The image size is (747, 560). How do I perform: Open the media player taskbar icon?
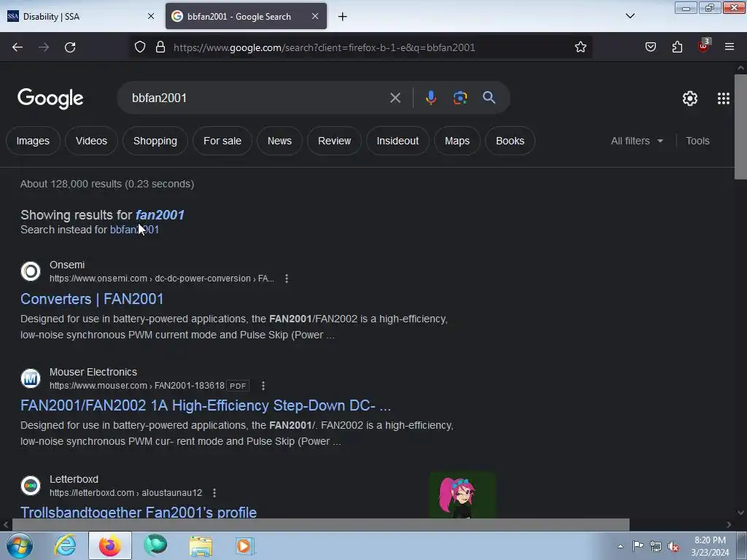245,545
